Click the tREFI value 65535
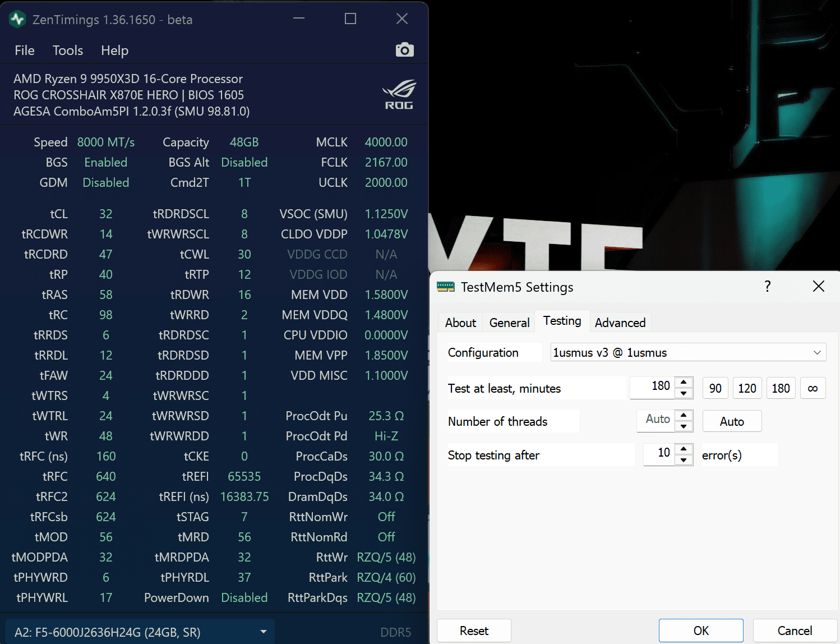 pos(244,477)
